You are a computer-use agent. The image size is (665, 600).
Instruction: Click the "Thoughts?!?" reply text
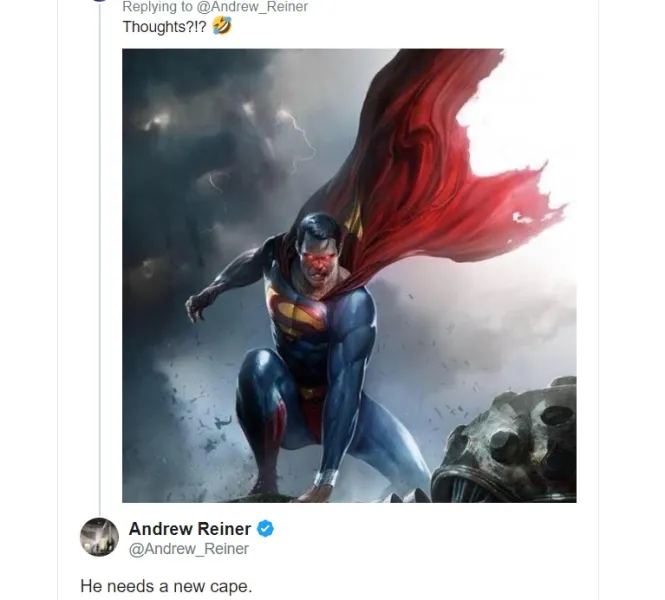click(x=165, y=27)
